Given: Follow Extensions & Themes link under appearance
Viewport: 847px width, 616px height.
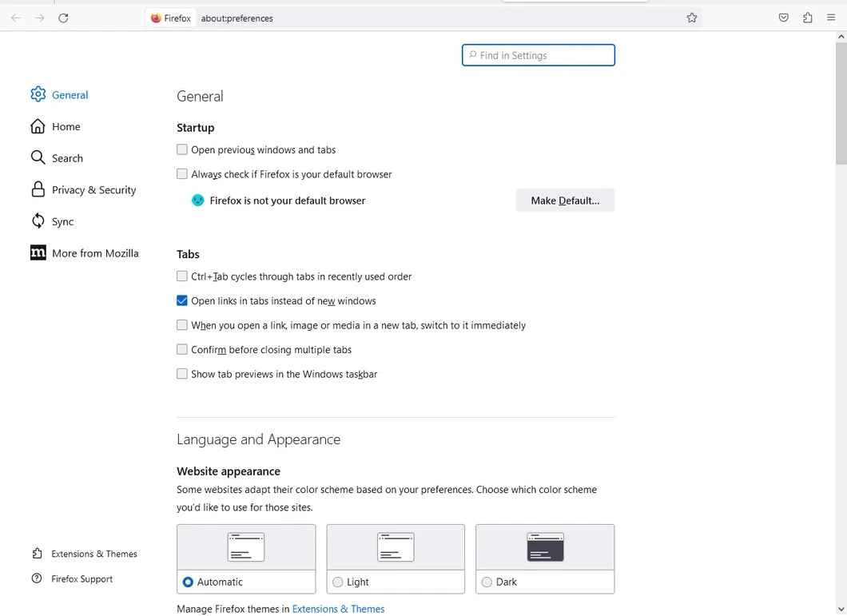Looking at the screenshot, I should tap(338, 609).
